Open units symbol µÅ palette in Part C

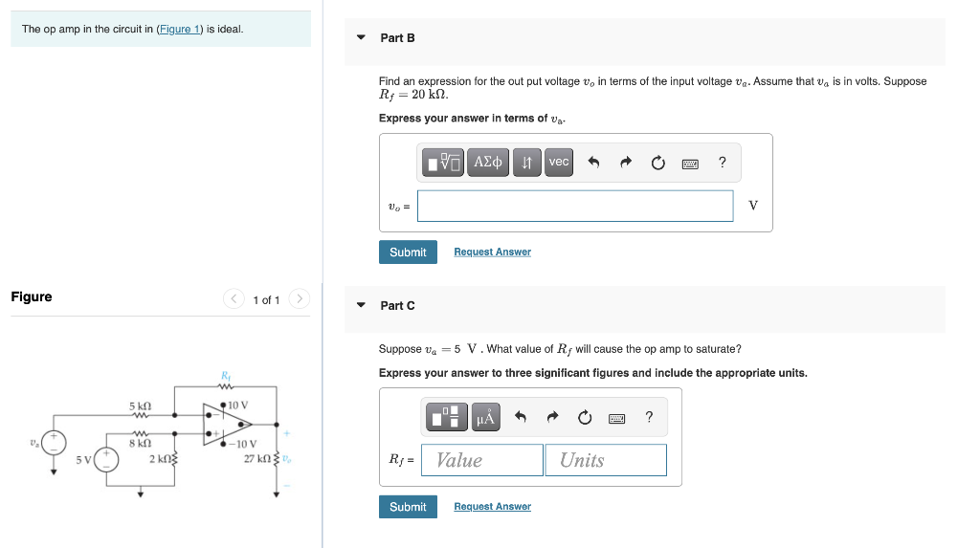485,417
